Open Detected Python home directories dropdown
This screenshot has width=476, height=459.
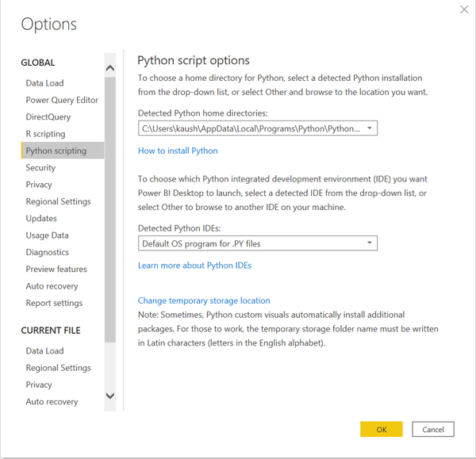[258, 128]
